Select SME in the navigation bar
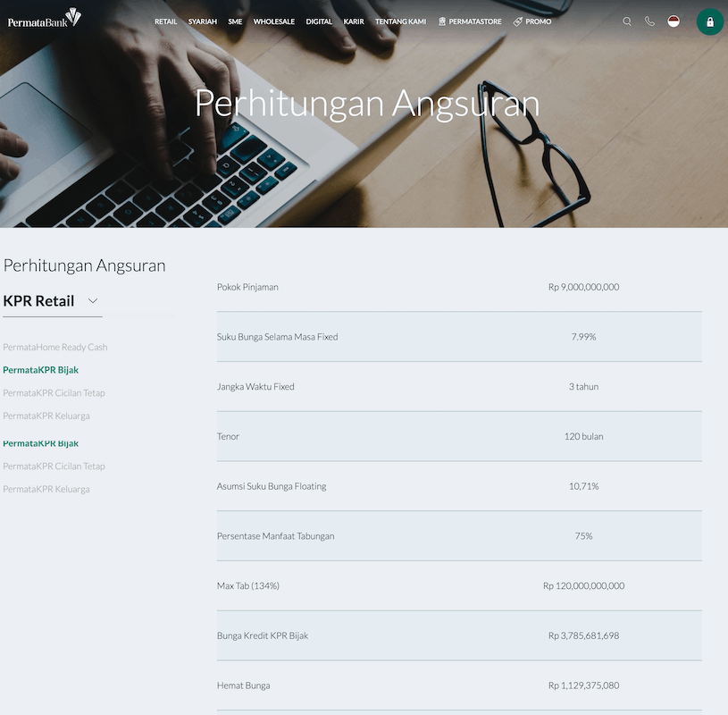 235,21
